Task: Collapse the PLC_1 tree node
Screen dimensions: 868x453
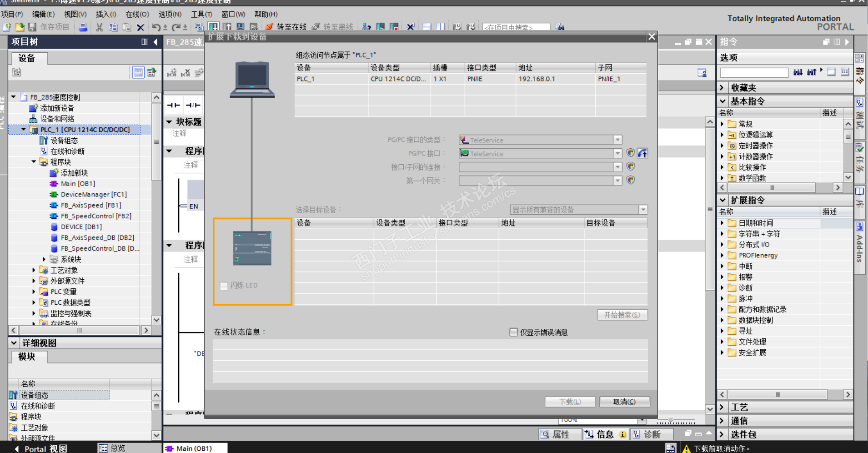Action: point(24,130)
